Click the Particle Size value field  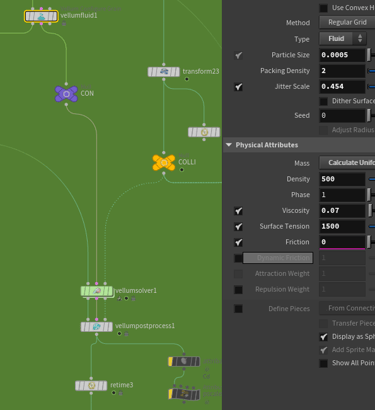click(342, 55)
